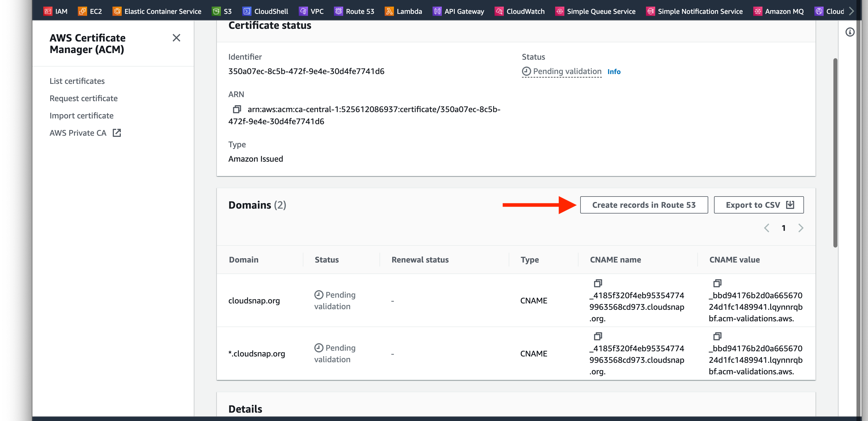Open the Lambda service shortcut
The image size is (868, 421).
[403, 11]
